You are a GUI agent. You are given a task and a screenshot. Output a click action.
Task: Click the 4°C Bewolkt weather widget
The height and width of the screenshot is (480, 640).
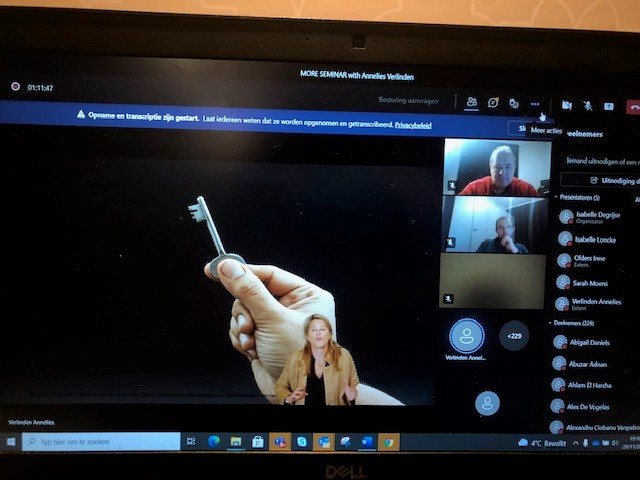[x=543, y=443]
